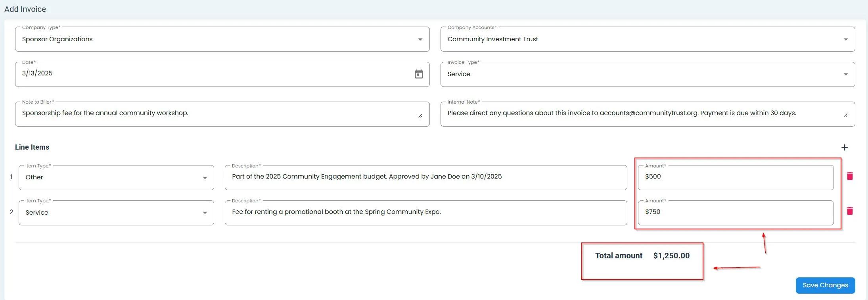868x300 pixels.
Task: Open the date picker calendar icon
Action: pos(419,74)
